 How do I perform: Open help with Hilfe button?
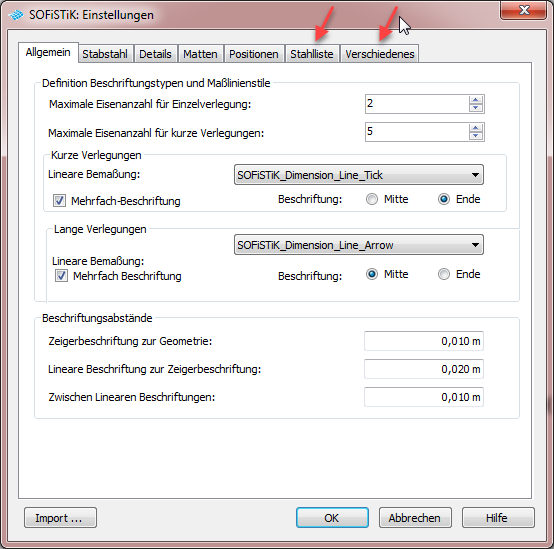(x=498, y=518)
